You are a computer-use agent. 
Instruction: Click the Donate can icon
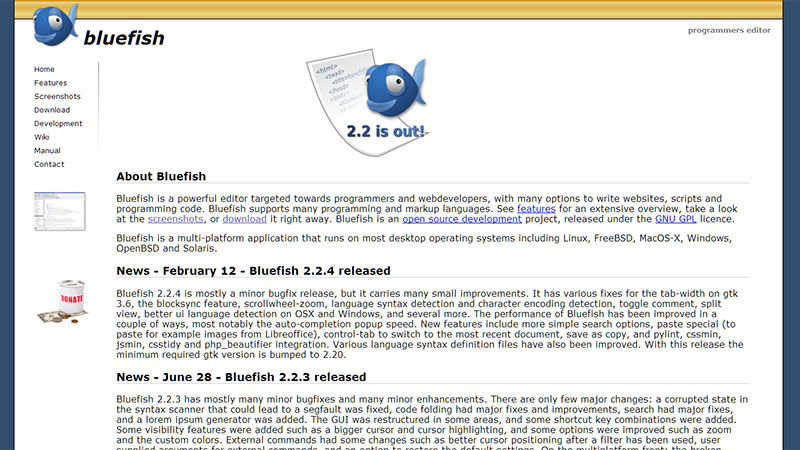[x=63, y=302]
